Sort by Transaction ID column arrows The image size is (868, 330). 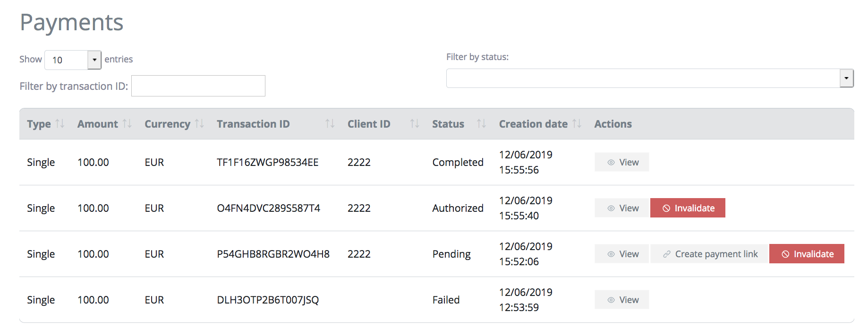click(330, 123)
